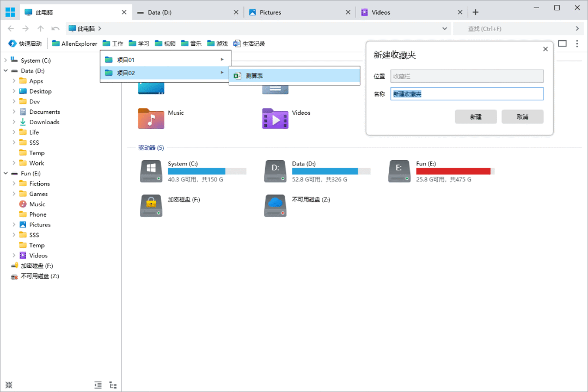
Task: Click the dual-pane layout icon beside the menu
Action: (x=562, y=44)
